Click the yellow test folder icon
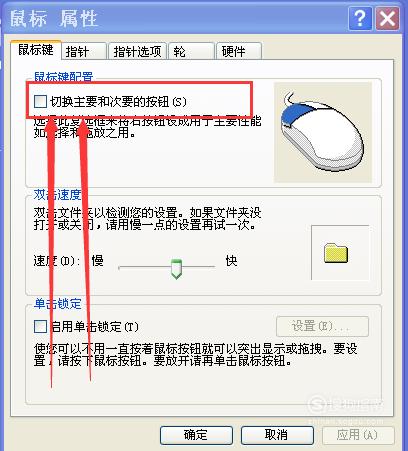 (336, 253)
